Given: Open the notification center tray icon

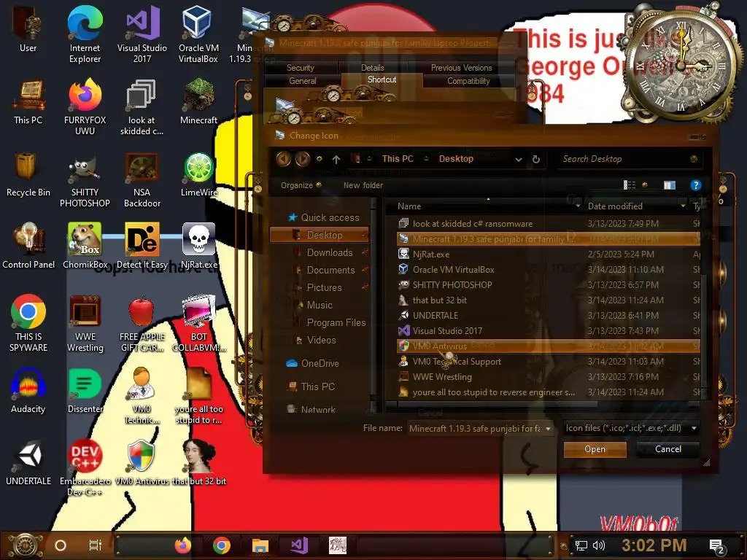Looking at the screenshot, I should pyautogui.click(x=716, y=545).
